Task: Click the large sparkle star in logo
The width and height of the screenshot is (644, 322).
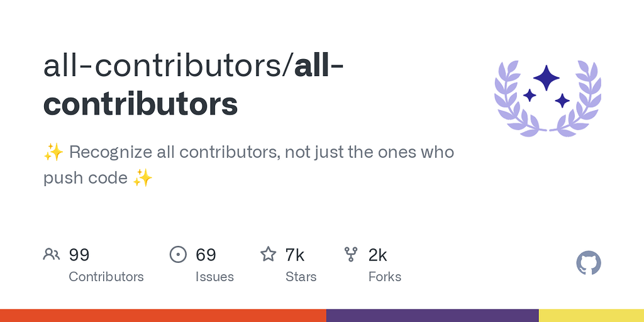Action: pos(547,77)
